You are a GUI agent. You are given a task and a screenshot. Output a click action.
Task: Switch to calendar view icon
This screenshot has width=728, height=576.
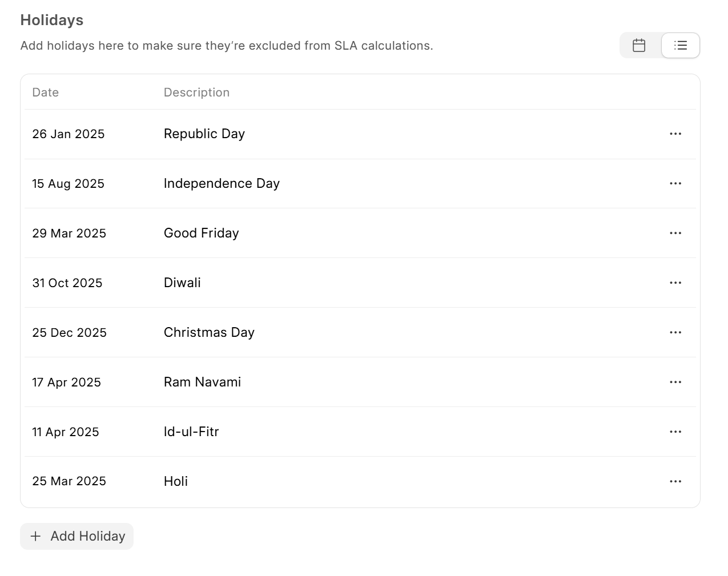pos(639,45)
